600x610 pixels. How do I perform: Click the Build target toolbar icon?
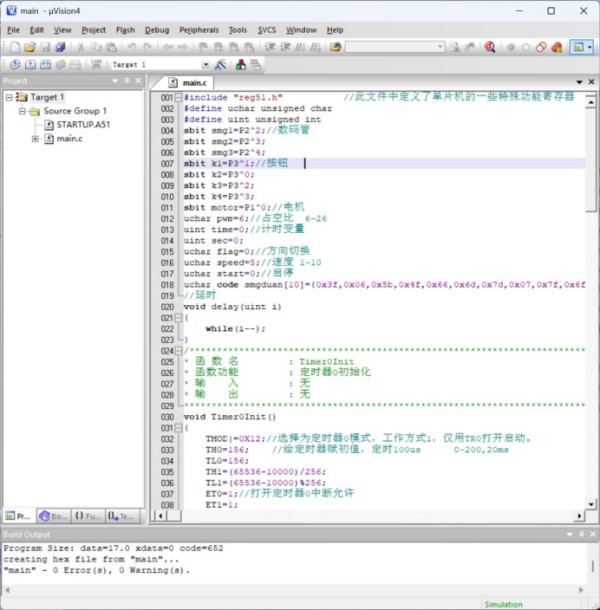[29, 65]
